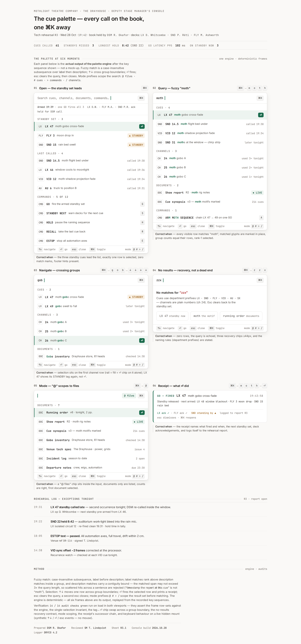Click the G shortcut key on GO command
301x644 pixels.
[x=142, y=204]
